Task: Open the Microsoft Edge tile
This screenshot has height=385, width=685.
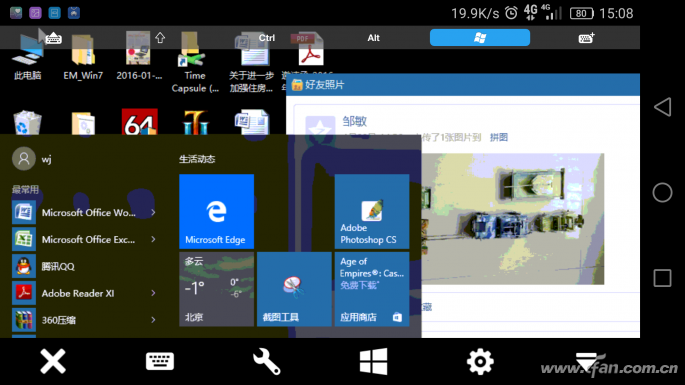Action: (216, 212)
